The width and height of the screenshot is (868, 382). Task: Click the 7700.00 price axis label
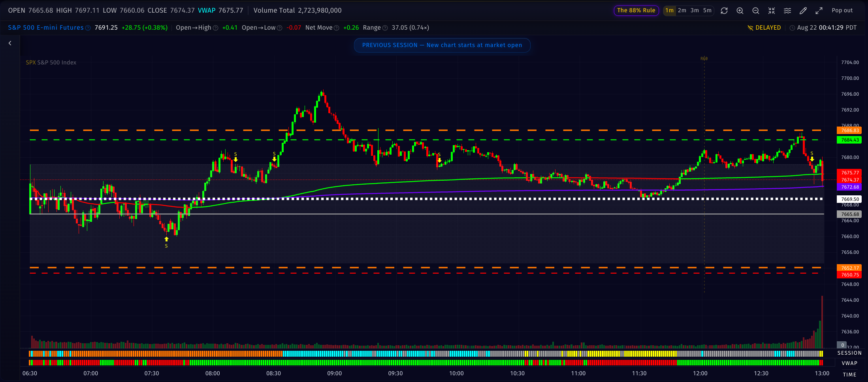click(x=850, y=78)
